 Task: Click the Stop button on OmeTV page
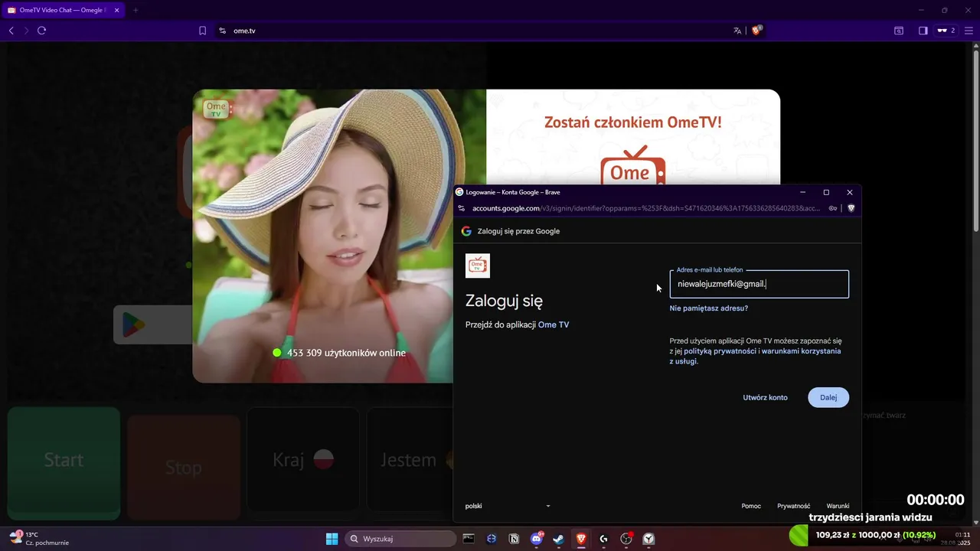[x=184, y=467]
